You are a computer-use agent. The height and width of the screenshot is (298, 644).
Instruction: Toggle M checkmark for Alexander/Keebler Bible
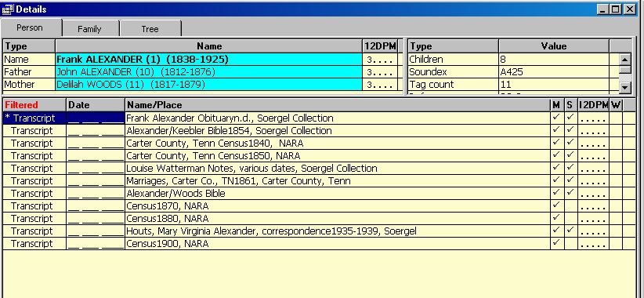tap(556, 130)
